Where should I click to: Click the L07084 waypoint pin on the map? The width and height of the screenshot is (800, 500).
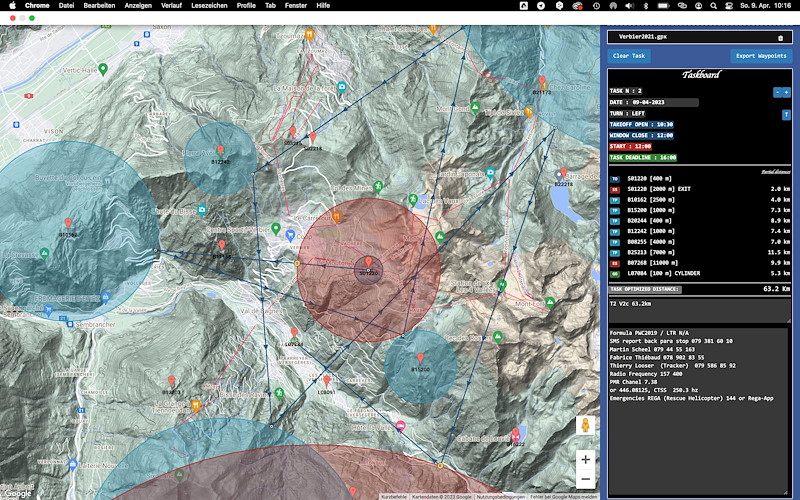click(x=294, y=333)
